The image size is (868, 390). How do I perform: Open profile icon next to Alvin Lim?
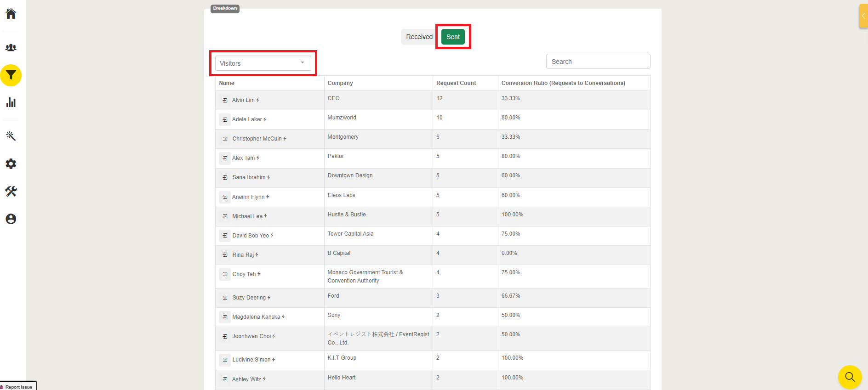225,100
